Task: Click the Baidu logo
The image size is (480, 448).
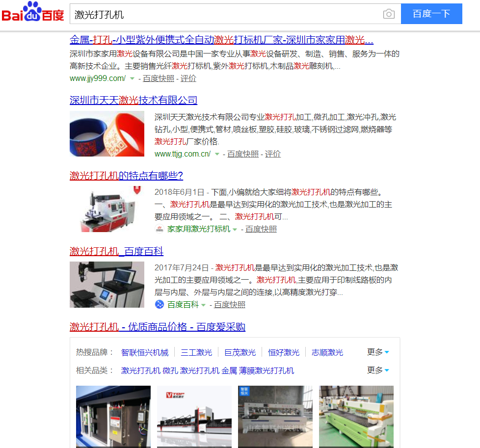Action: [33, 12]
